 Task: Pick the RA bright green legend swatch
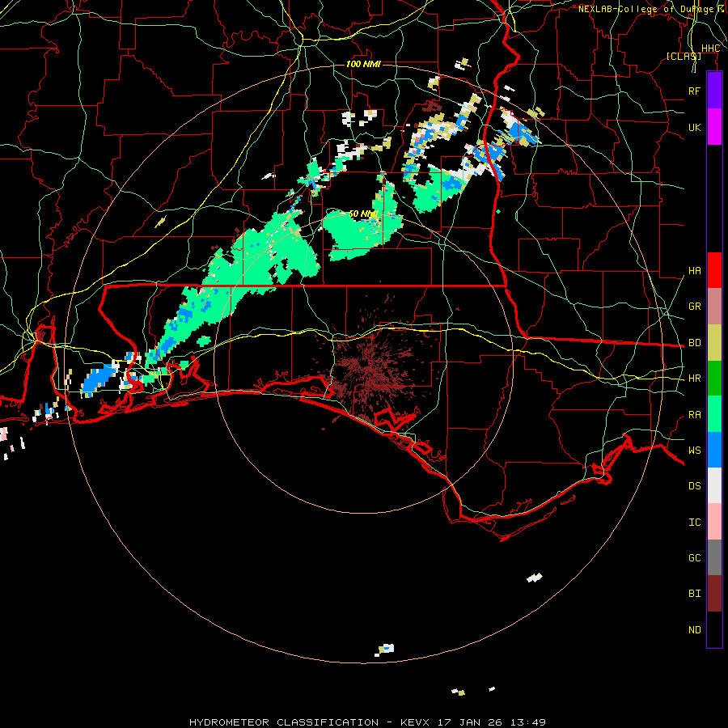coord(714,414)
